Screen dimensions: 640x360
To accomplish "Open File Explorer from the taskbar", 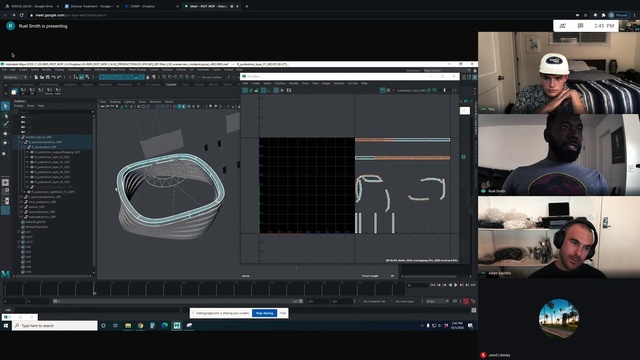I will 128,325.
